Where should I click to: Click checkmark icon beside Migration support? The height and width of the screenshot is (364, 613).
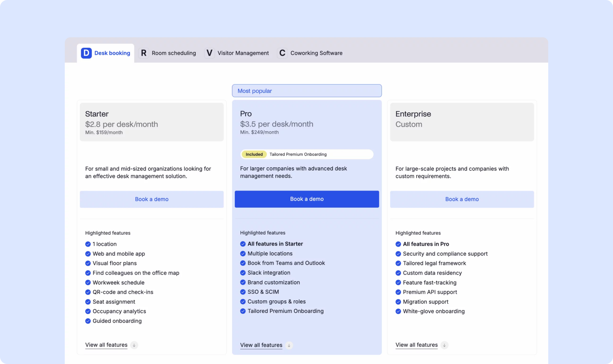(398, 302)
